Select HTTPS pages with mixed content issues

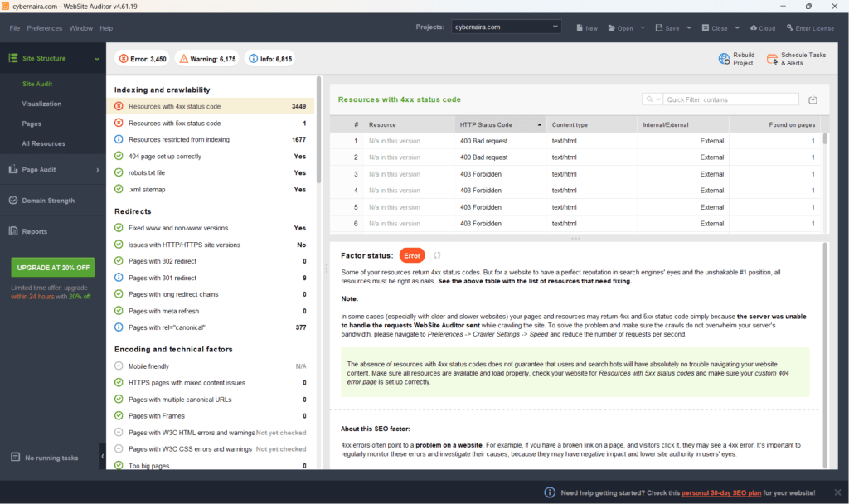[211, 383]
